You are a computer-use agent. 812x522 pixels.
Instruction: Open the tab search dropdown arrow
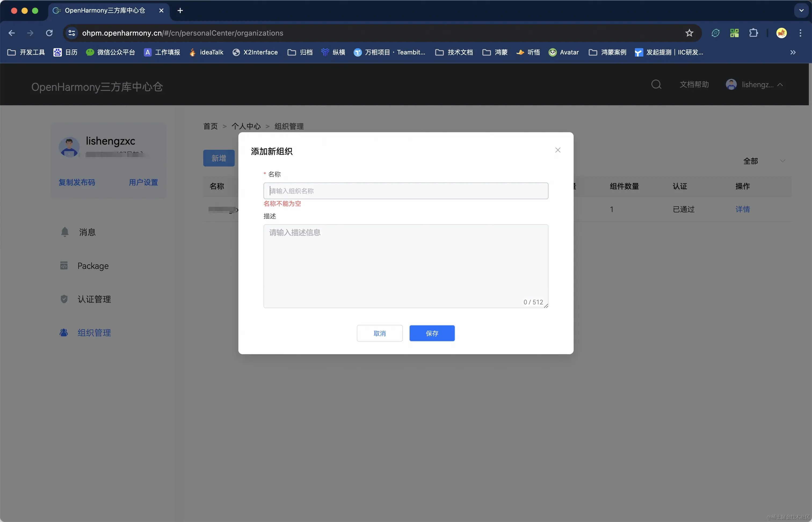pos(801,10)
